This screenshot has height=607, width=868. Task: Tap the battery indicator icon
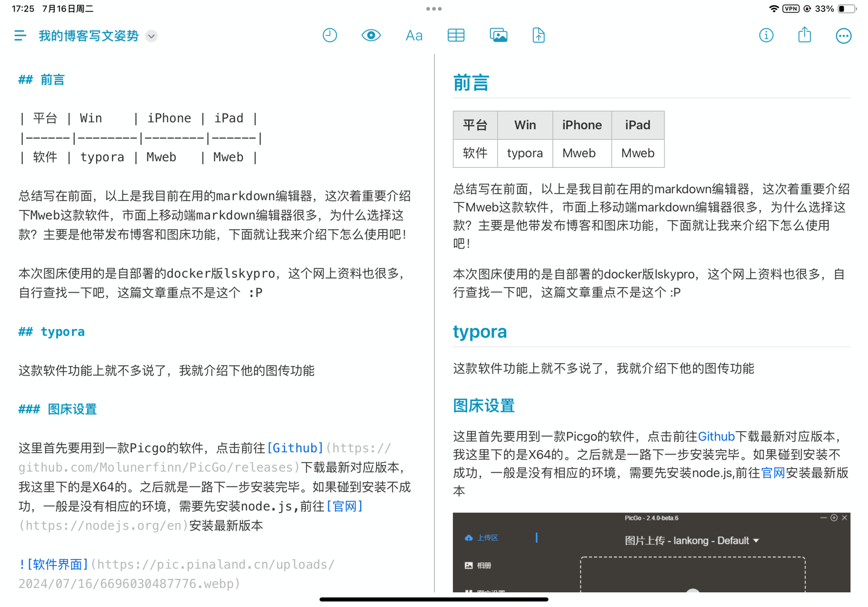click(847, 9)
